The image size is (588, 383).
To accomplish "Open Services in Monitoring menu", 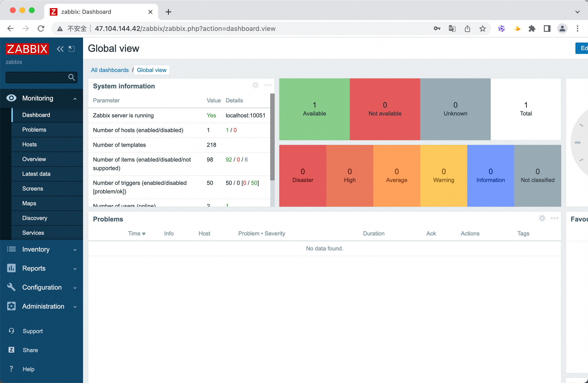I will pos(47,233).
